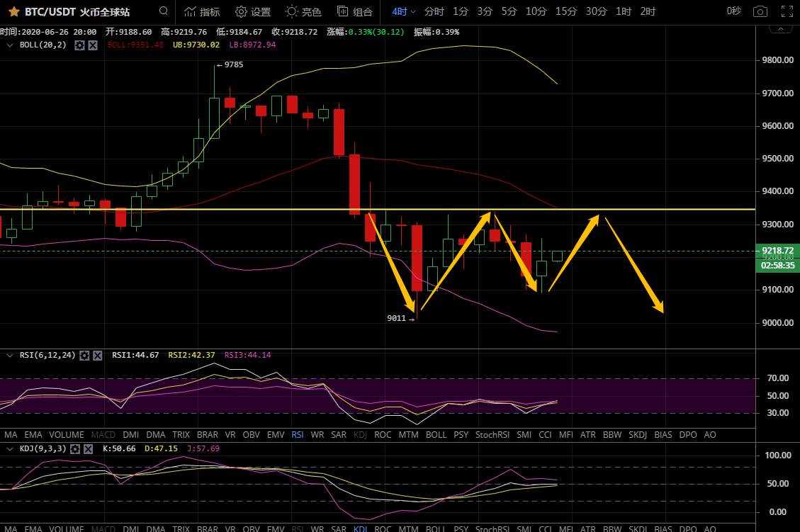Toggle the 亮色 light theme
Screen dimensions: 800x532
(303, 11)
